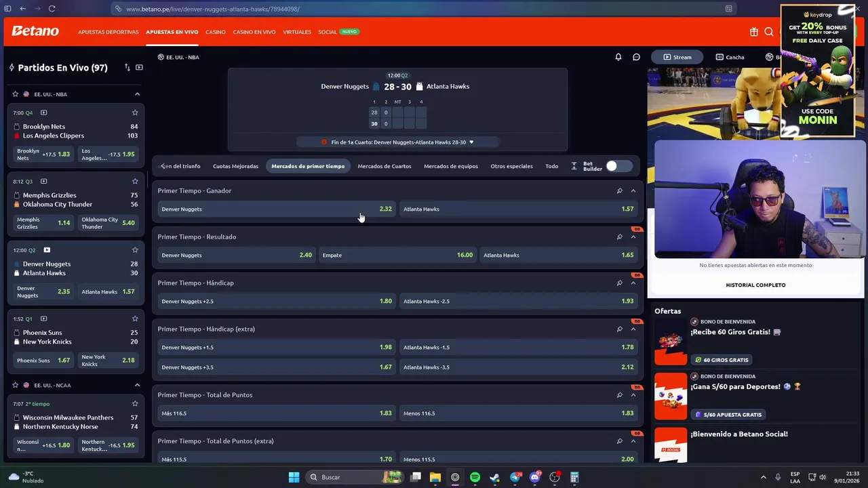Image resolution: width=868 pixels, height=488 pixels.
Task: Select Empate odds 16.00
Action: pyautogui.click(x=397, y=255)
